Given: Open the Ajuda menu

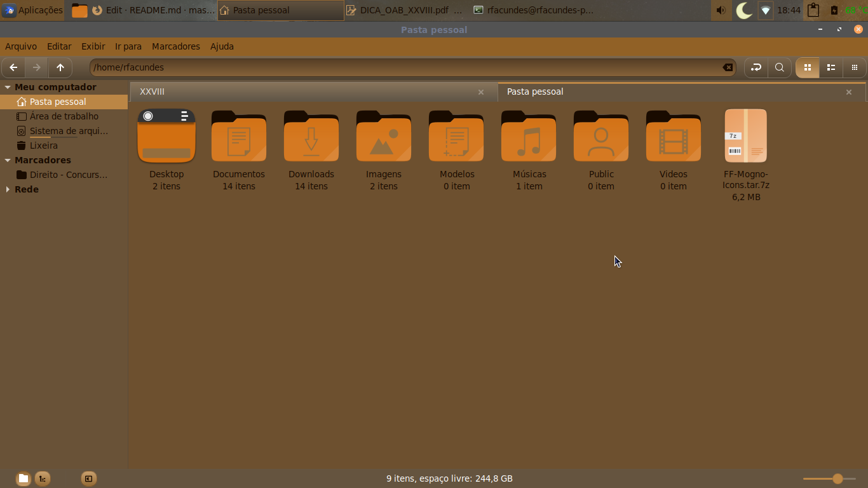Looking at the screenshot, I should point(222,46).
